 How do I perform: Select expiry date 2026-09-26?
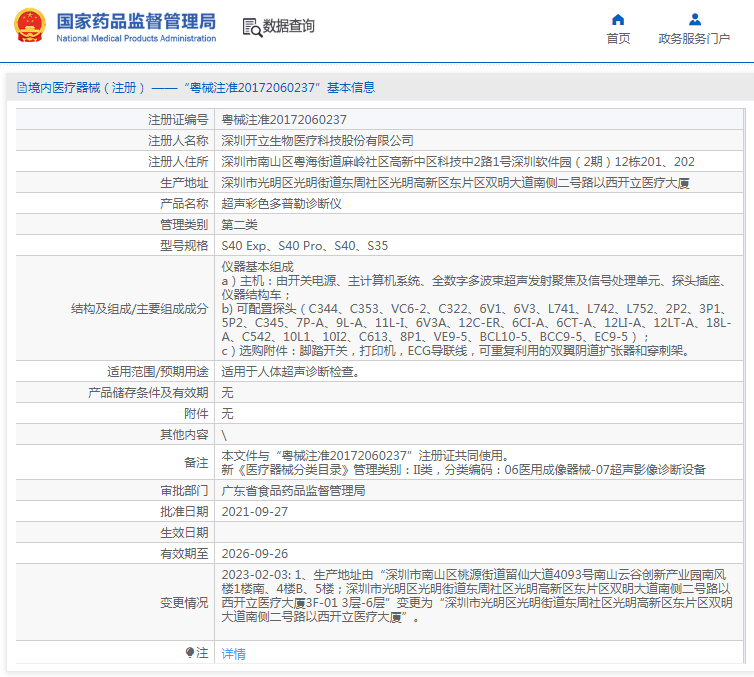point(255,554)
